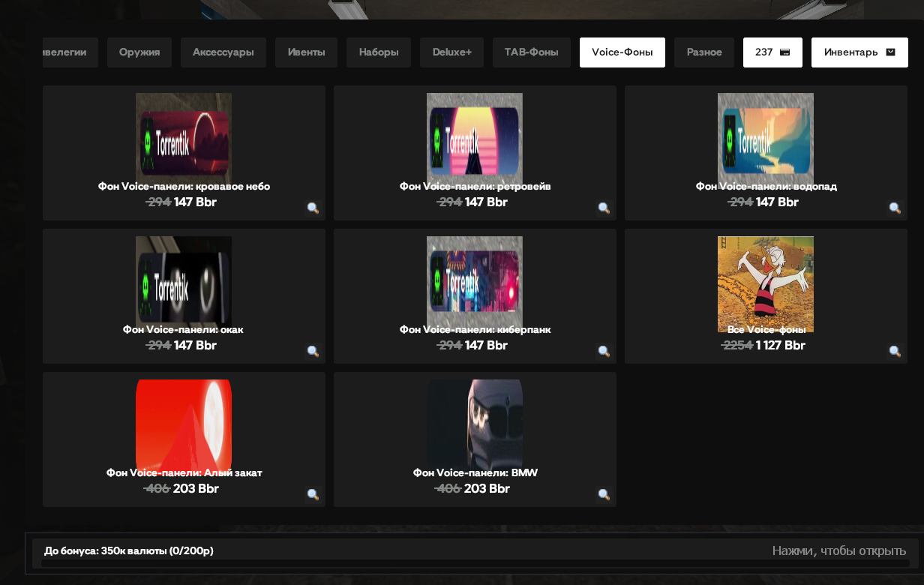Switch to the Оружия tab
The width and height of the screenshot is (924, 585).
tap(139, 52)
